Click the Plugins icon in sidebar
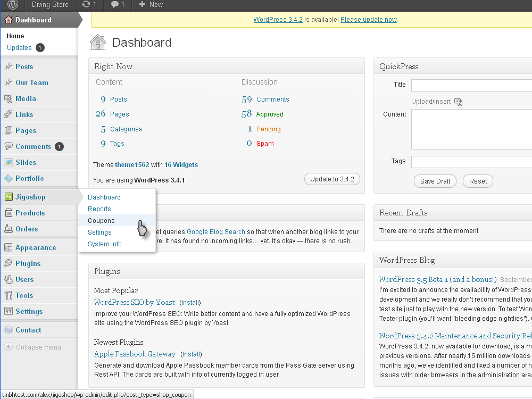This screenshot has height=399, width=532. (x=9, y=263)
